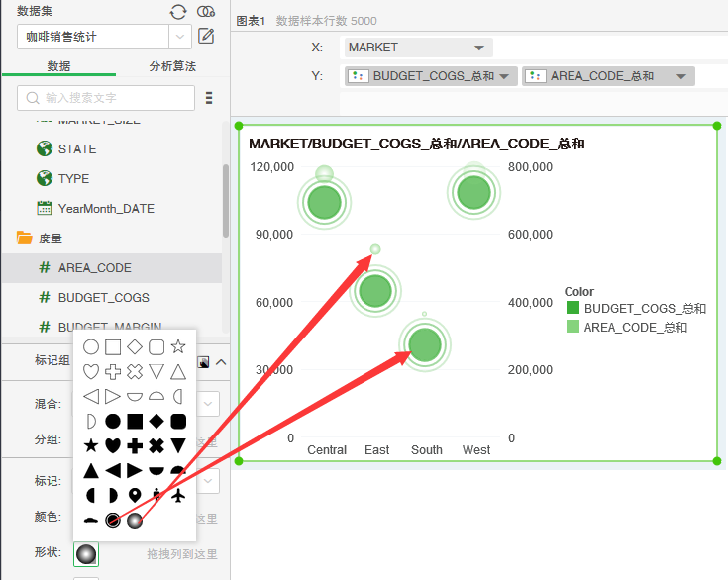Open the BUDGET_COGS_总和 field dropdown
Image resolution: width=728 pixels, height=580 pixels.
[x=504, y=76]
